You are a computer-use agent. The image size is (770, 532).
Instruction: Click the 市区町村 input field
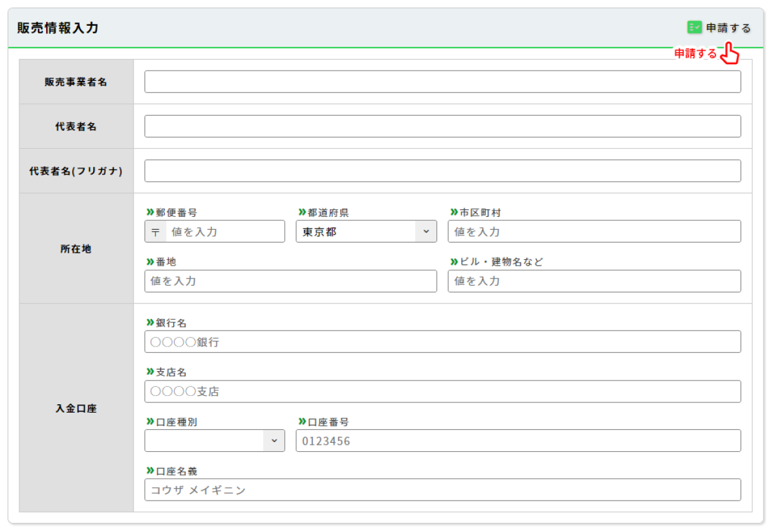pyautogui.click(x=594, y=232)
